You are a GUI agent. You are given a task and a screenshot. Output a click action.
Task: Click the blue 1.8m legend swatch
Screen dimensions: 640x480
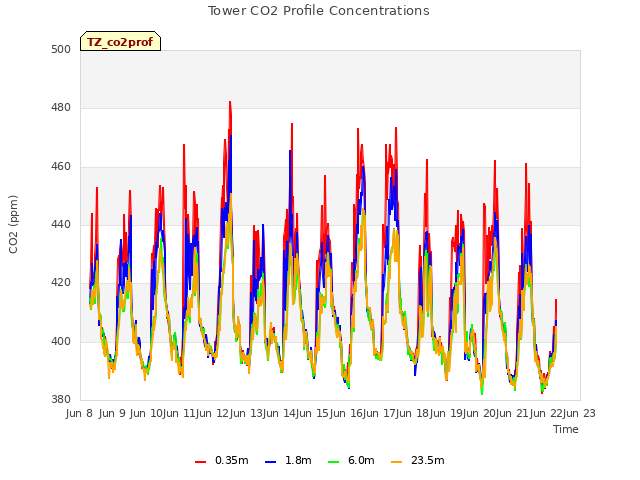[270, 462]
